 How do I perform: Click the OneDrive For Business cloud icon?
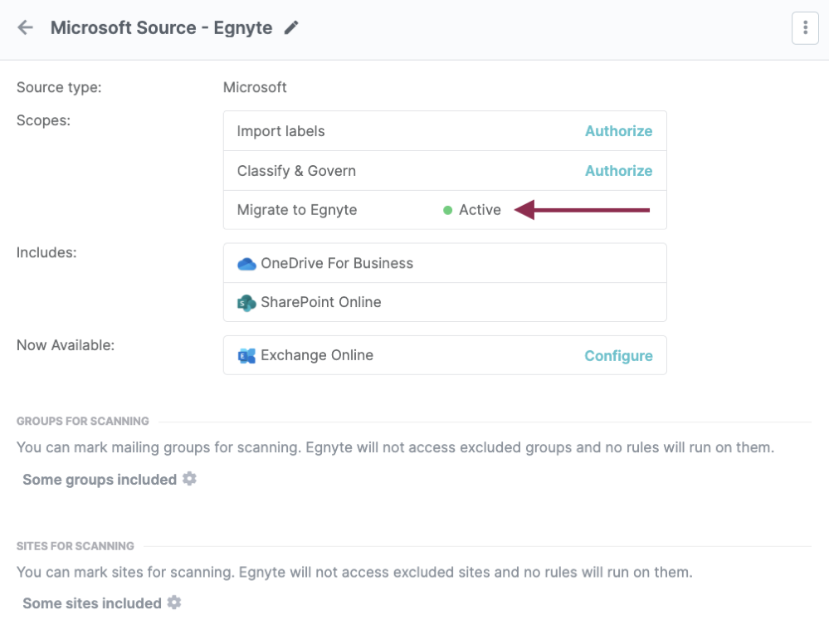(x=246, y=264)
